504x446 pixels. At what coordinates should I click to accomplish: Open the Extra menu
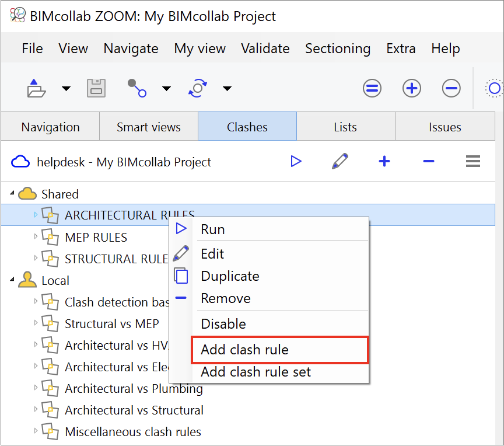pyautogui.click(x=401, y=48)
